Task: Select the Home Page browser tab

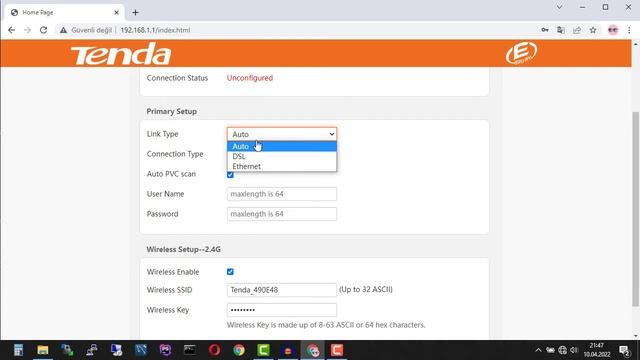Action: (x=64, y=13)
